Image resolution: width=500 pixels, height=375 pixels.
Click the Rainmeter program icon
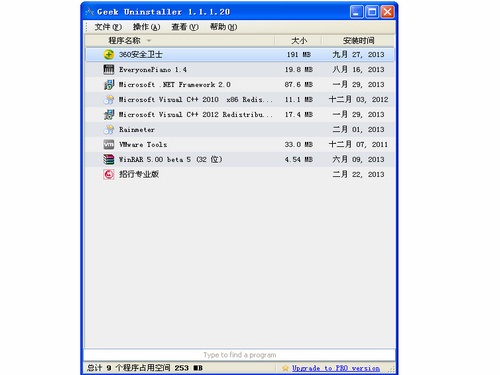[109, 129]
